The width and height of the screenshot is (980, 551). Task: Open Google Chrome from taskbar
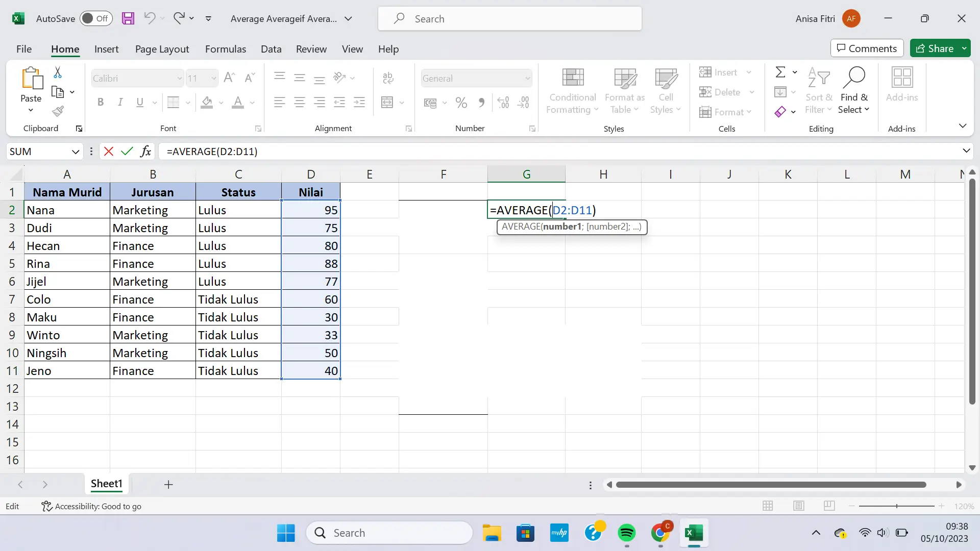click(x=660, y=533)
